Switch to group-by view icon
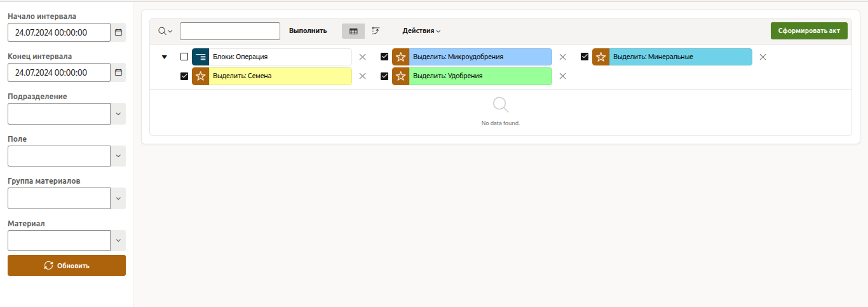Screen dimensions: 868x307 click(376, 31)
